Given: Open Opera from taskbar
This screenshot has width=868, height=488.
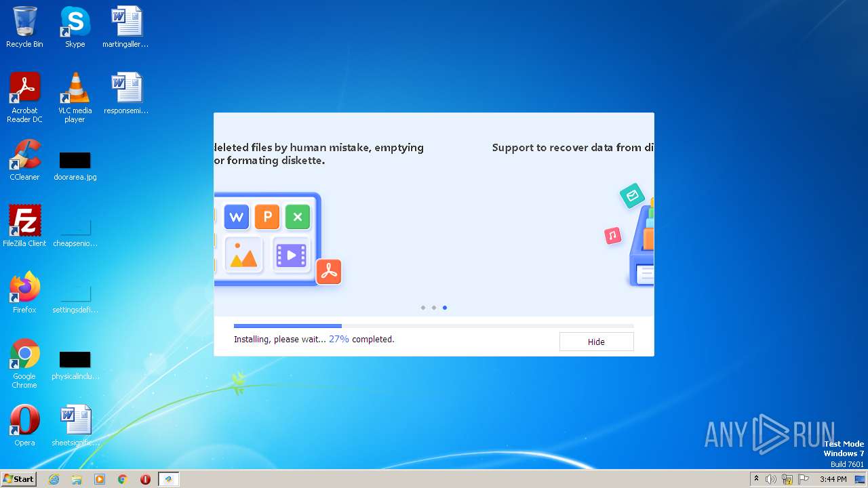Looking at the screenshot, I should click(x=145, y=479).
